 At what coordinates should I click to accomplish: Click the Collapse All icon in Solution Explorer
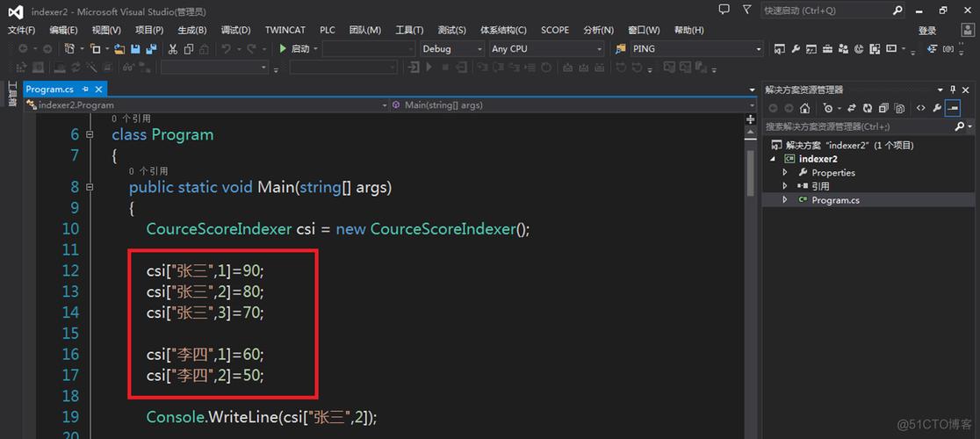[883, 108]
